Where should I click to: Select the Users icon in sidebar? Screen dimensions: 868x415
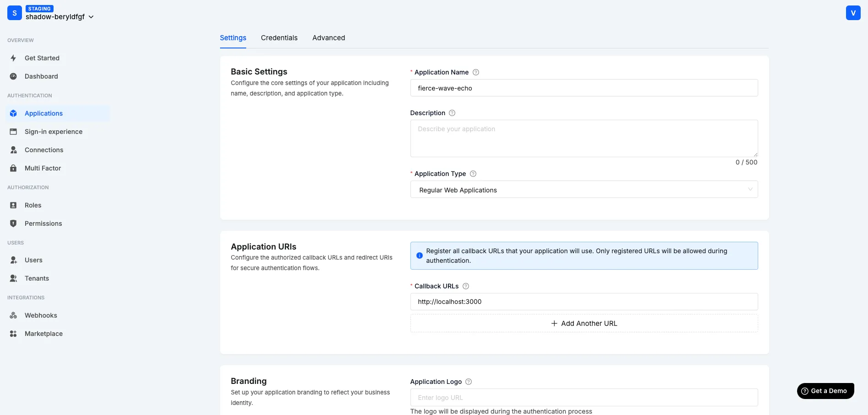[13, 260]
